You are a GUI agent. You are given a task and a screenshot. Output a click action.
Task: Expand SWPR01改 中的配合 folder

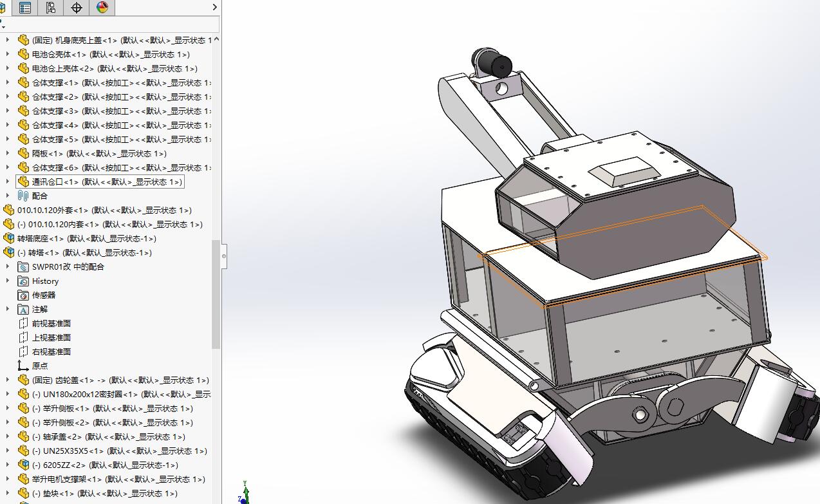coord(8,266)
